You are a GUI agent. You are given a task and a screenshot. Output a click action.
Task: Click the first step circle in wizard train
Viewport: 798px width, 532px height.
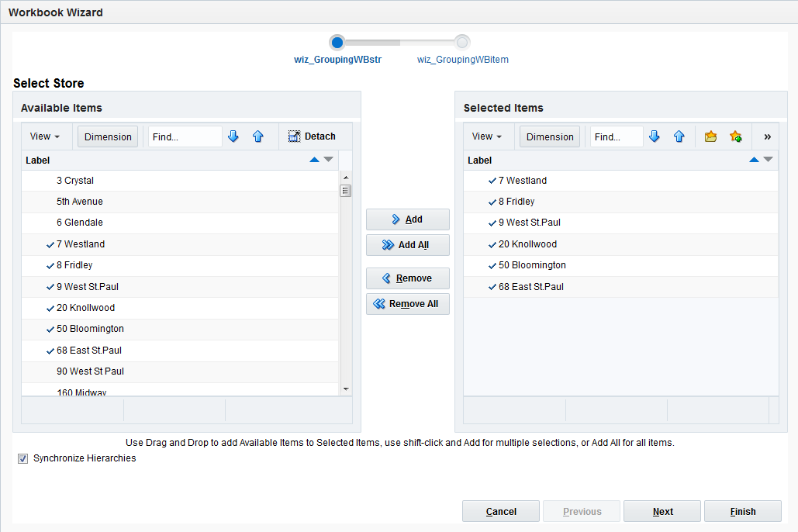[337, 42]
